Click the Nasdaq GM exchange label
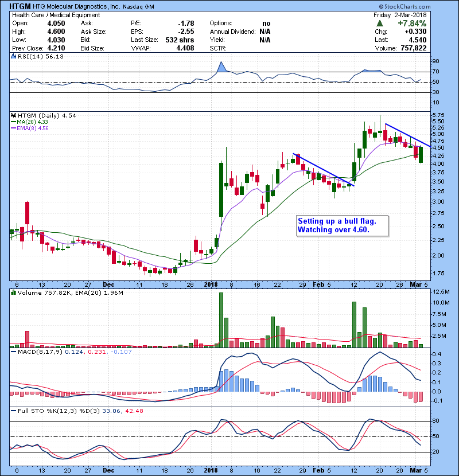The width and height of the screenshot is (459, 476). 138,6
